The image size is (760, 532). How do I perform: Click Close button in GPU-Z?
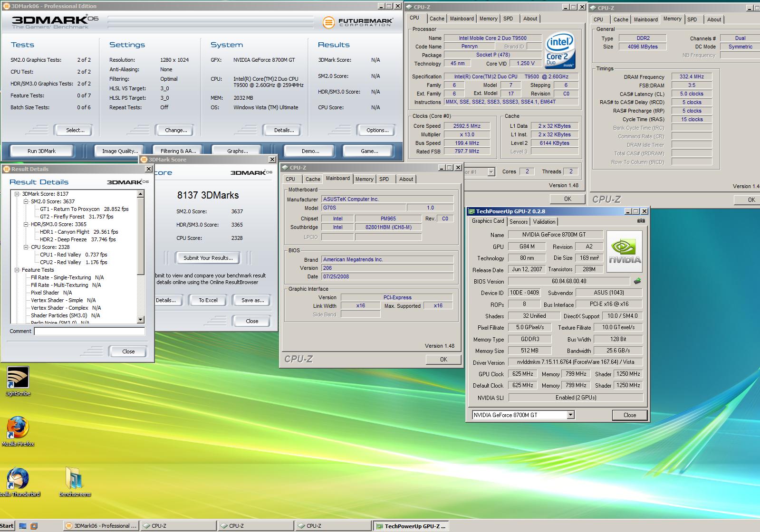(629, 415)
